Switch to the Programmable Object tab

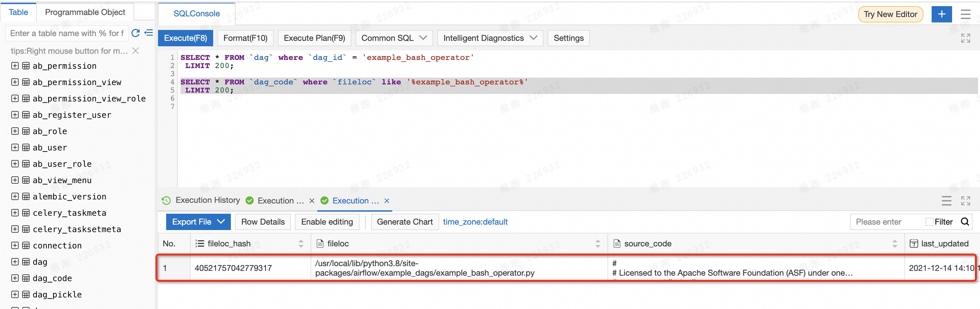pos(85,12)
